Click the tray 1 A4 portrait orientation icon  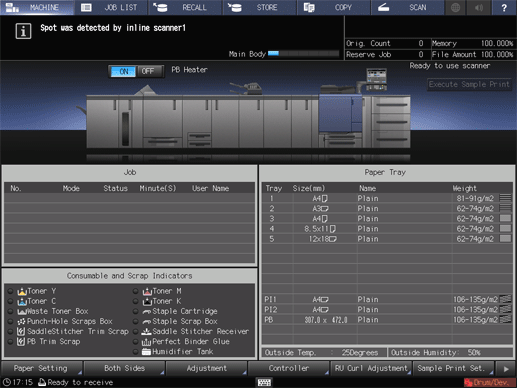tap(324, 199)
